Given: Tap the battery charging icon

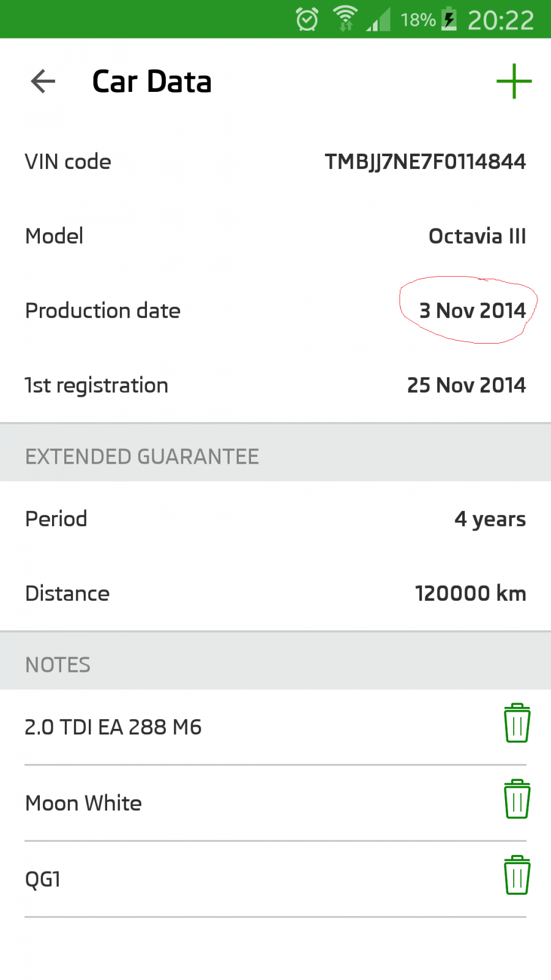Looking at the screenshot, I should click(449, 20).
